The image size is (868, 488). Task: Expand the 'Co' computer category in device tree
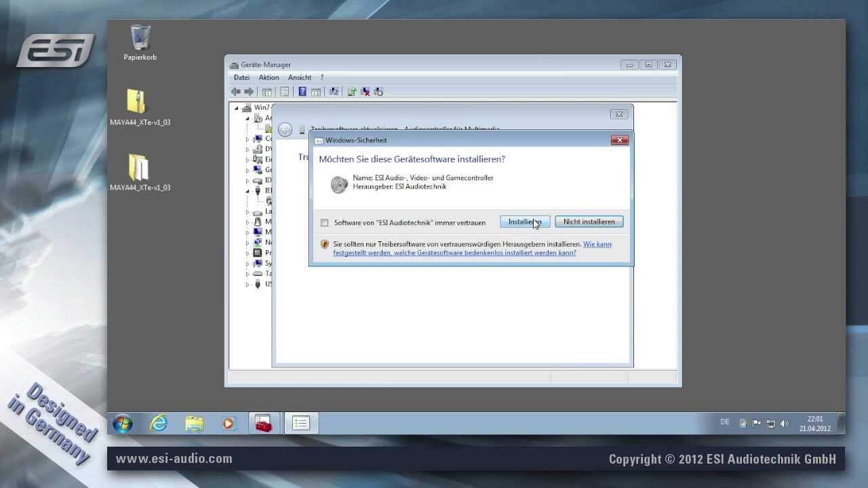point(248,139)
